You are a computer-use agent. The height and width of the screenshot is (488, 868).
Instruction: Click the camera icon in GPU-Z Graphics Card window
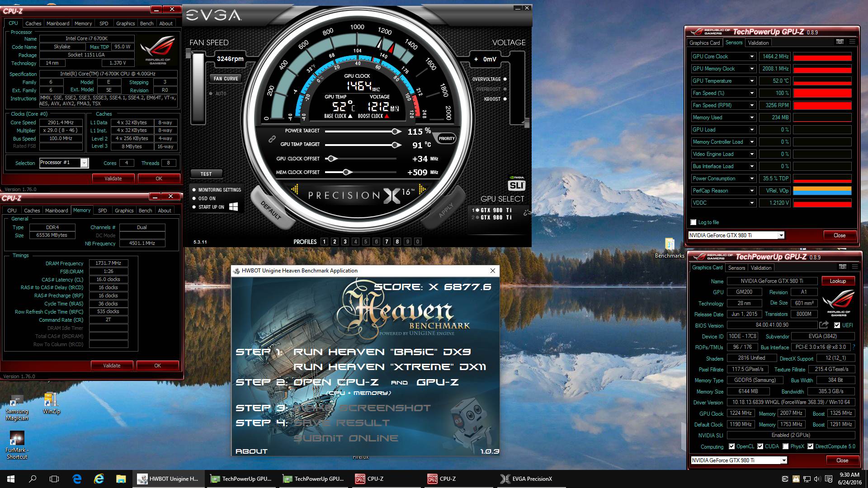click(x=842, y=267)
